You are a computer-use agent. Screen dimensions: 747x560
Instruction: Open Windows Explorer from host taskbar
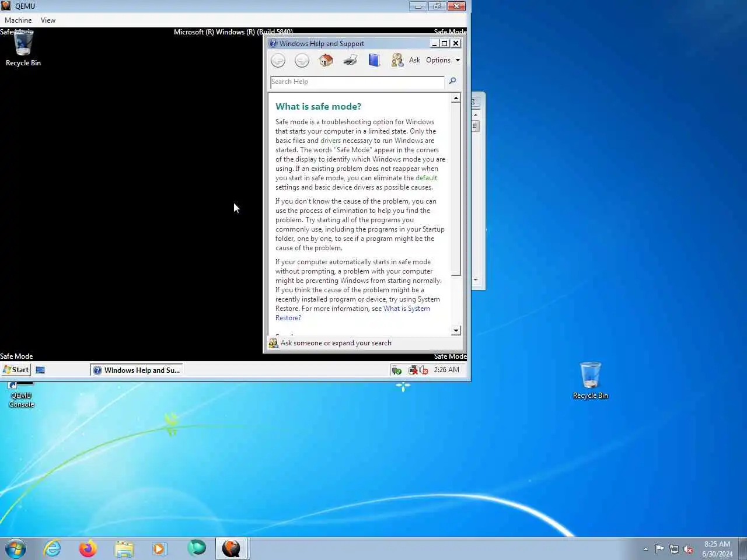(x=124, y=548)
